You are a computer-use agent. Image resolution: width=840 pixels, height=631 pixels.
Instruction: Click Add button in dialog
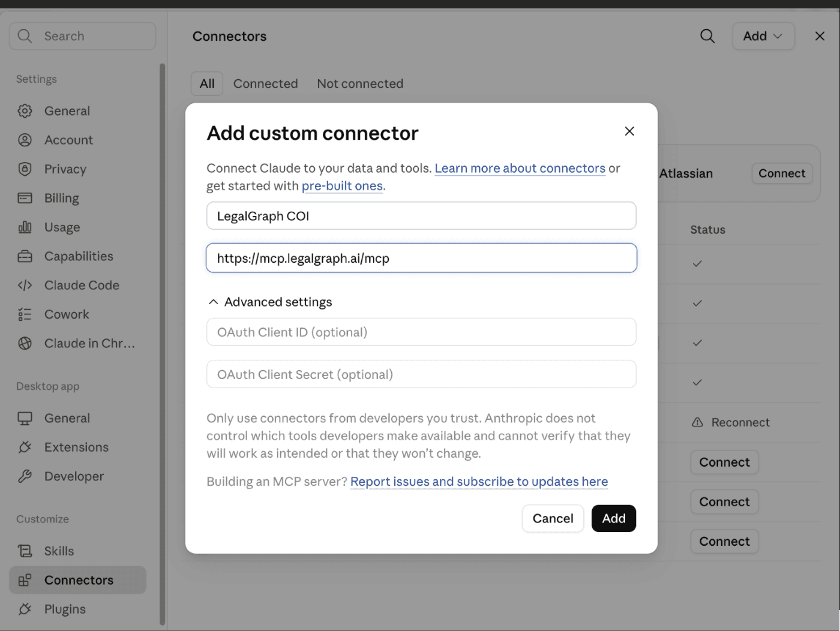point(614,518)
